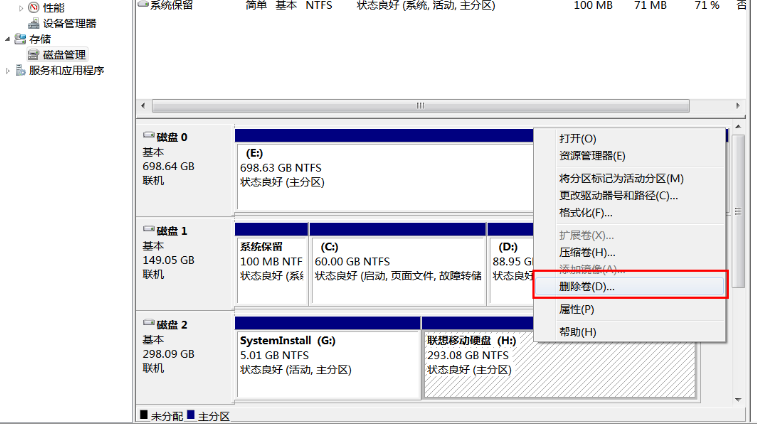This screenshot has width=757, height=424.
Task: Collapse the 存储 tree node arrow
Action: point(8,39)
